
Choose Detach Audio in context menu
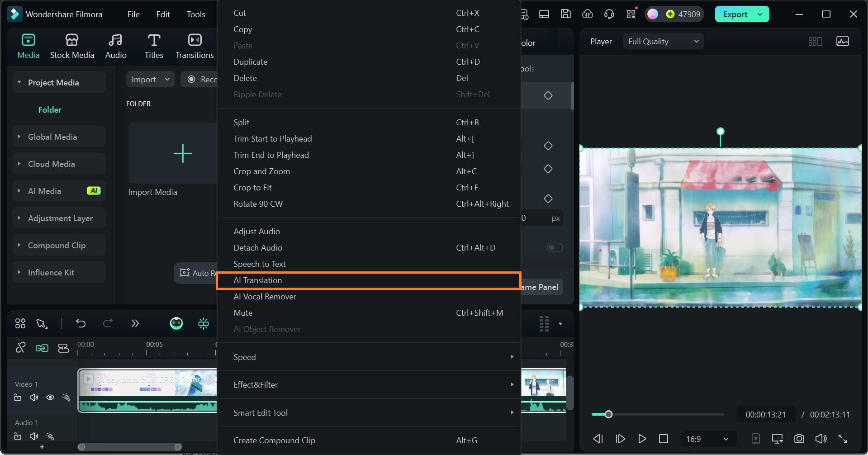(x=369, y=248)
